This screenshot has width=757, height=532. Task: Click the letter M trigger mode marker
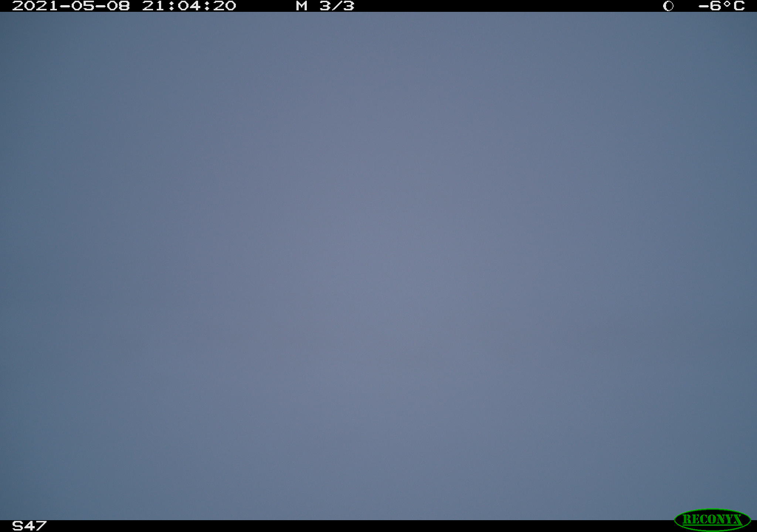(x=302, y=6)
